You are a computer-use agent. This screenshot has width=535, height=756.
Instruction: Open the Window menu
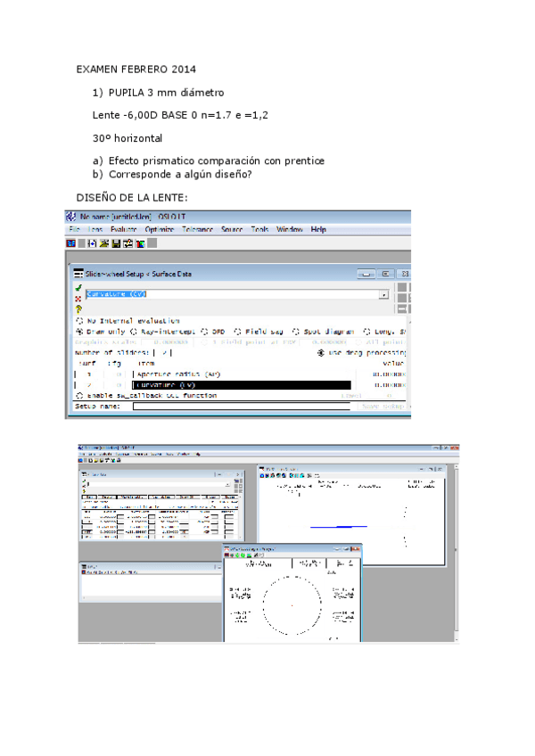[x=290, y=229]
